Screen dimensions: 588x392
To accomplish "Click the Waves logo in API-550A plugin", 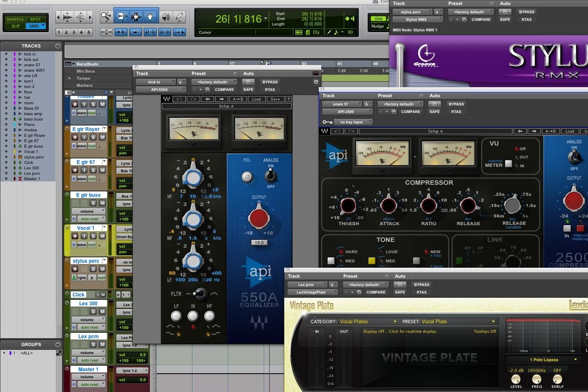I will tap(167, 99).
